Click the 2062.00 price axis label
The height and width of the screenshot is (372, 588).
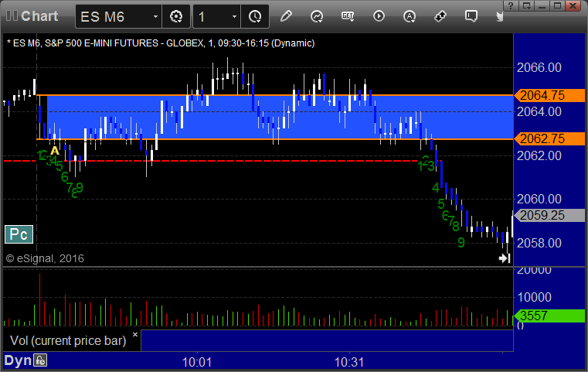539,155
